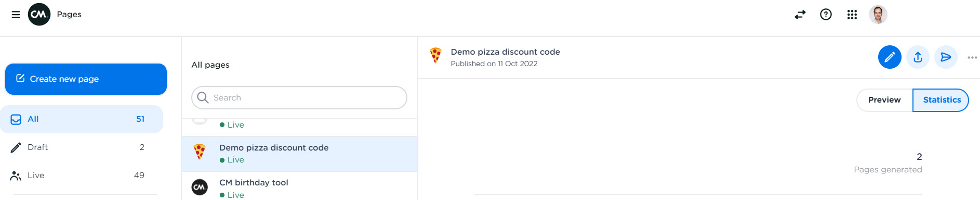The image size is (980, 200).
Task: Open the help question mark icon
Action: 826,15
